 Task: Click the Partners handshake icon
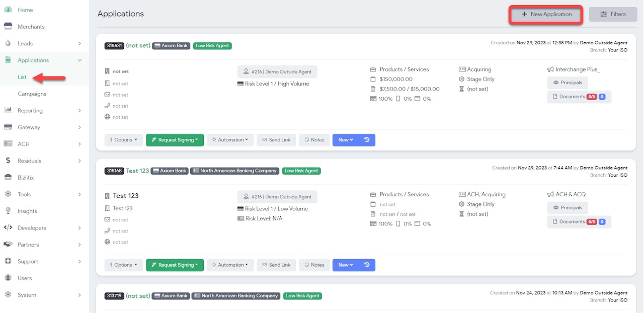click(x=8, y=245)
